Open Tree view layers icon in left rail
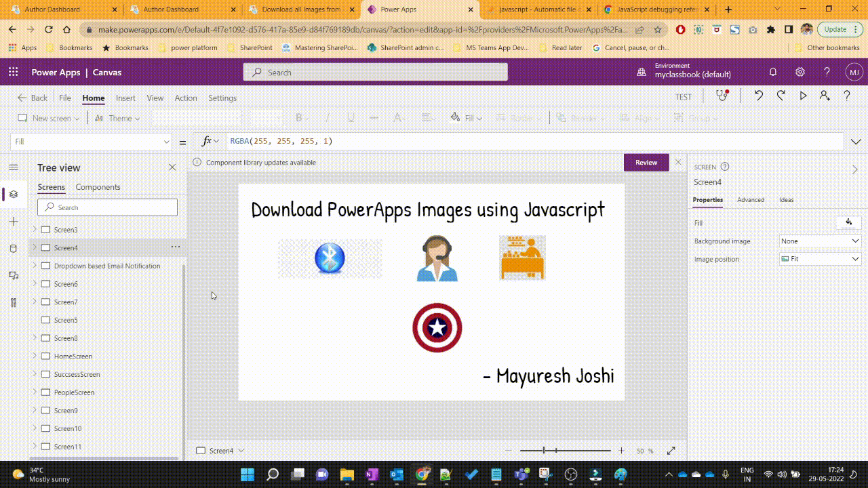The height and width of the screenshot is (488, 868). click(14, 195)
